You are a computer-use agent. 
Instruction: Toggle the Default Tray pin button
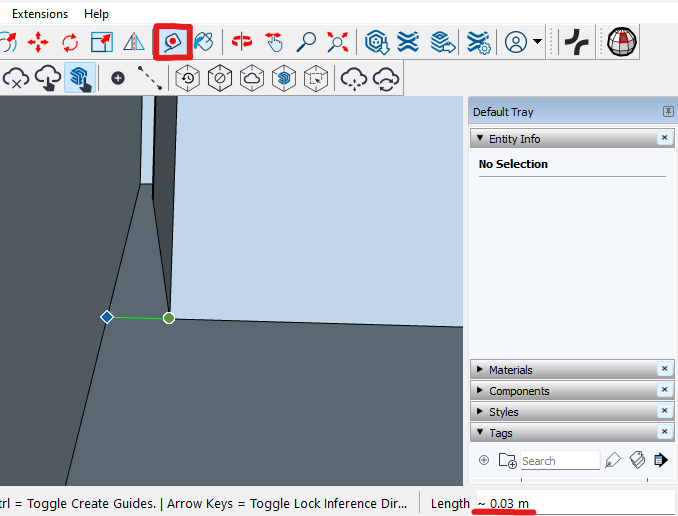click(667, 112)
